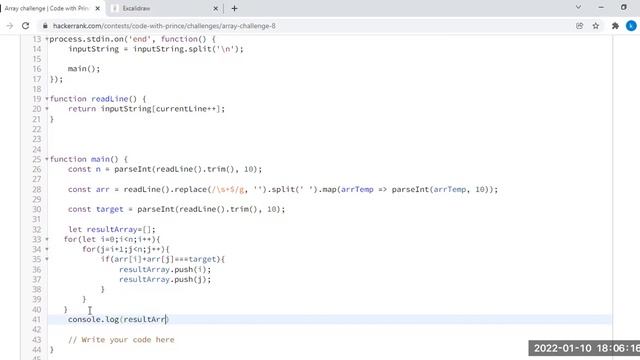Screen dimensions: 640x360
Task: Open the site security padlock info
Action: pyautogui.click(x=45, y=26)
